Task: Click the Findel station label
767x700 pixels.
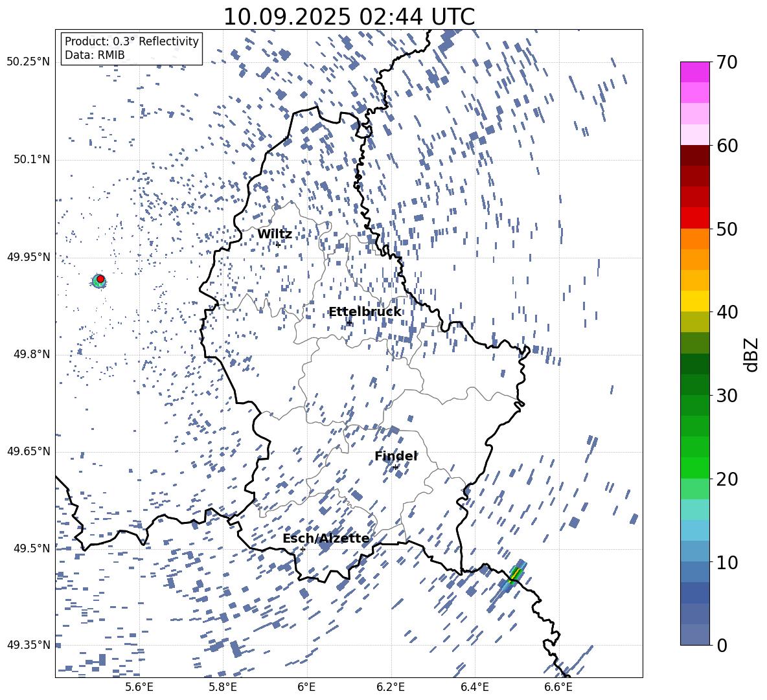Action: click(x=396, y=456)
